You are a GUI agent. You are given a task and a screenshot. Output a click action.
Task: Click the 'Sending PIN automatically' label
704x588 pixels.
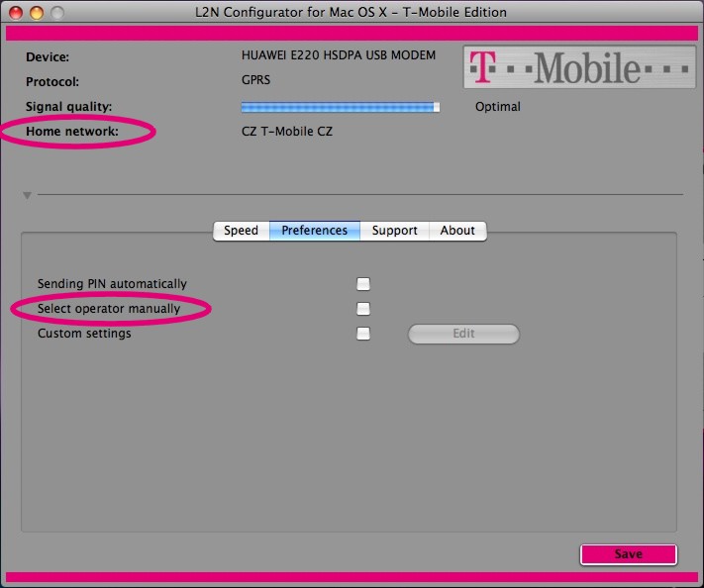112,284
